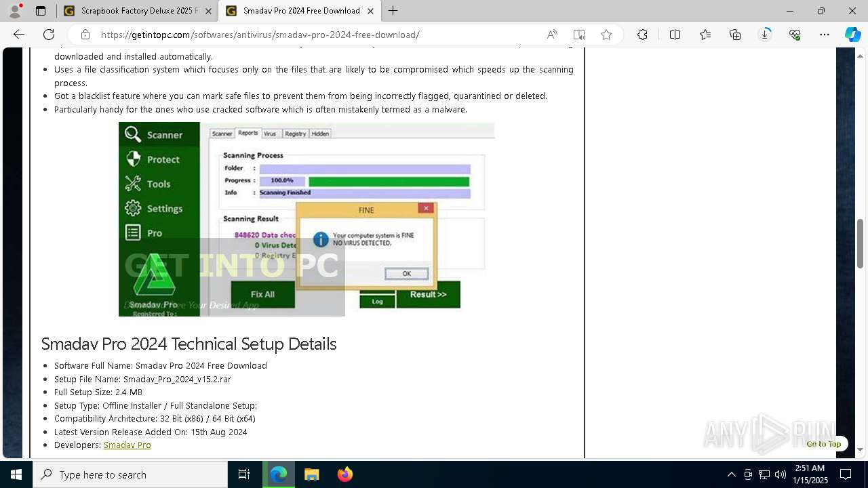Refresh the current page
Screen dimensions: 868x488
(x=49, y=35)
